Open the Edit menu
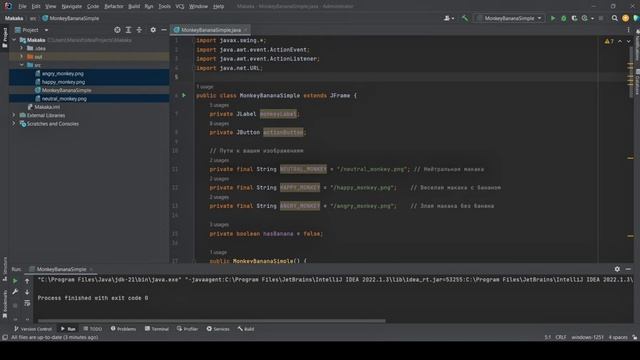Image resolution: width=640 pixels, height=360 pixels. (36, 6)
